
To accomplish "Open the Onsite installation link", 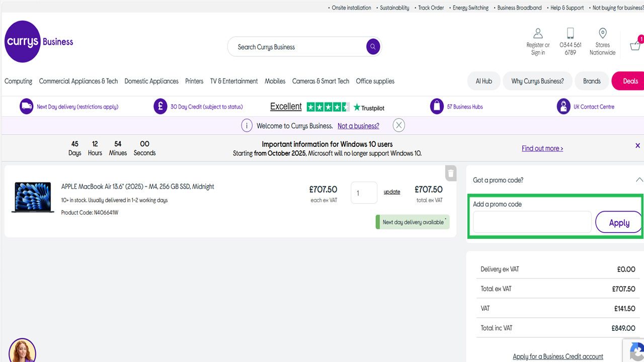I will coord(351,8).
